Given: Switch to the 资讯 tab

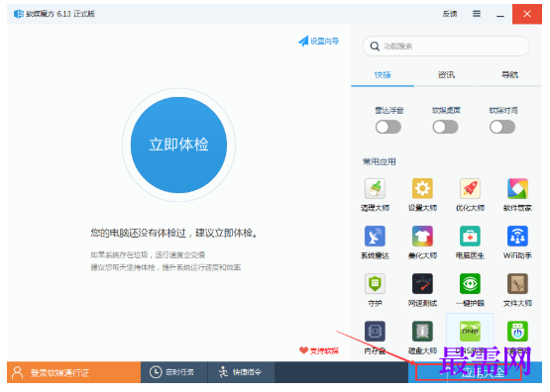Looking at the screenshot, I should pyautogui.click(x=446, y=74).
